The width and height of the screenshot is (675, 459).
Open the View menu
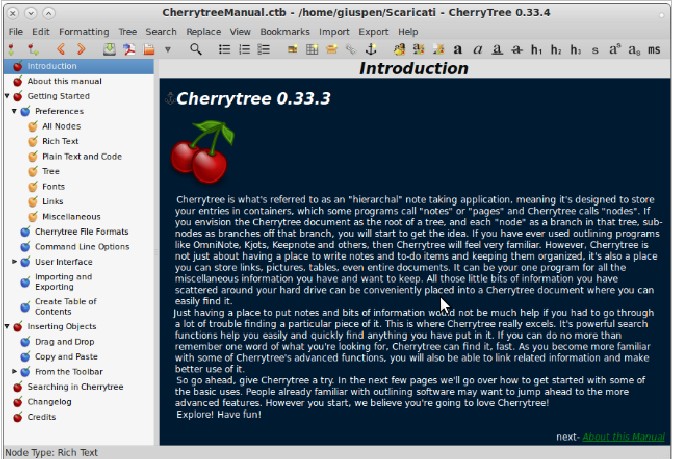(240, 32)
